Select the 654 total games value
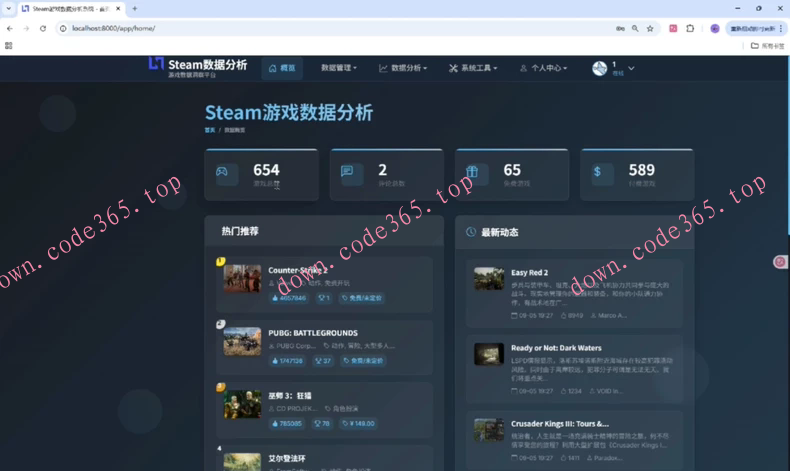The height and width of the screenshot is (471, 790). point(266,170)
